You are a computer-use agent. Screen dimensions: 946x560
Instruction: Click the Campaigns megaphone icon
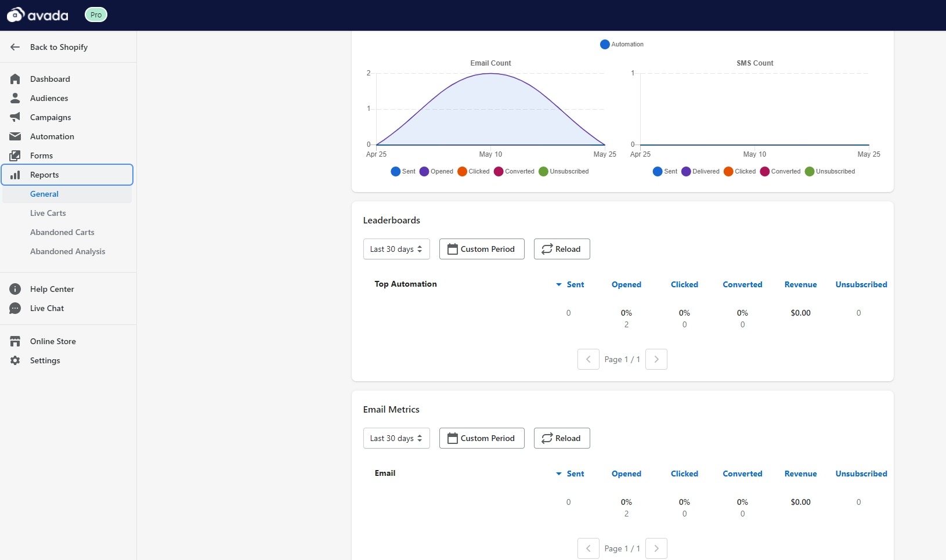[x=15, y=117]
